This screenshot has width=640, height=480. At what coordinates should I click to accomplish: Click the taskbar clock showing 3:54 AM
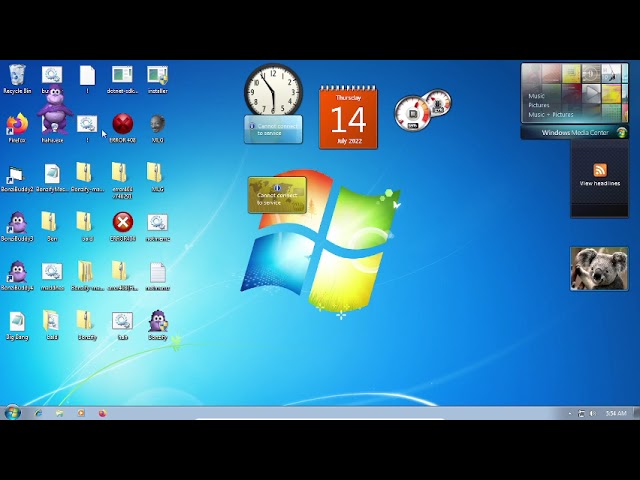[616, 413]
